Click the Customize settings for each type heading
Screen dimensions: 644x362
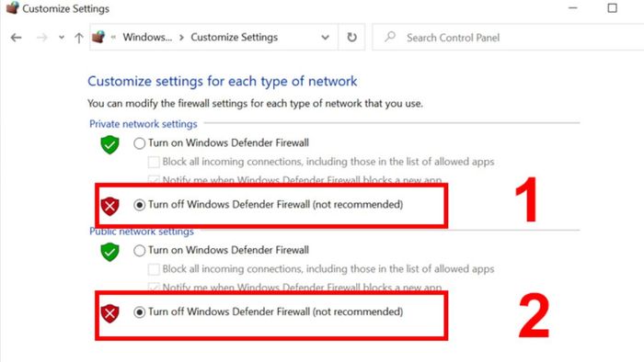[223, 81]
